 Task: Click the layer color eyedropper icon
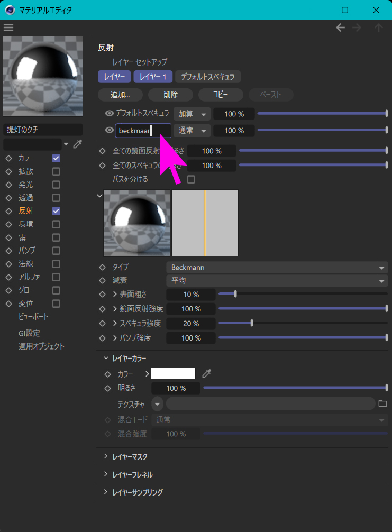pos(207,374)
